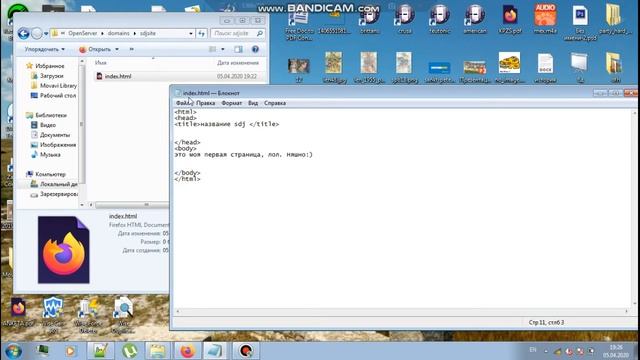Open rusa shortcut on desktop
The image size is (640, 360).
pyautogui.click(x=405, y=20)
